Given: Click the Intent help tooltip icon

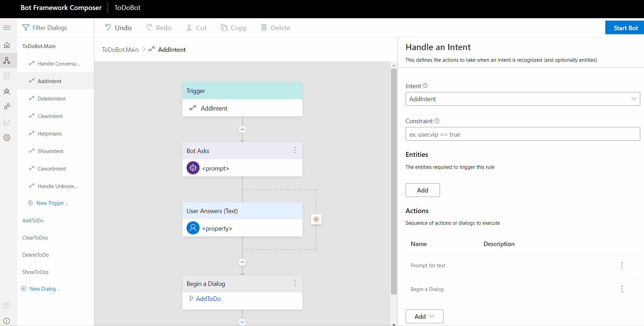Looking at the screenshot, I should [x=425, y=85].
